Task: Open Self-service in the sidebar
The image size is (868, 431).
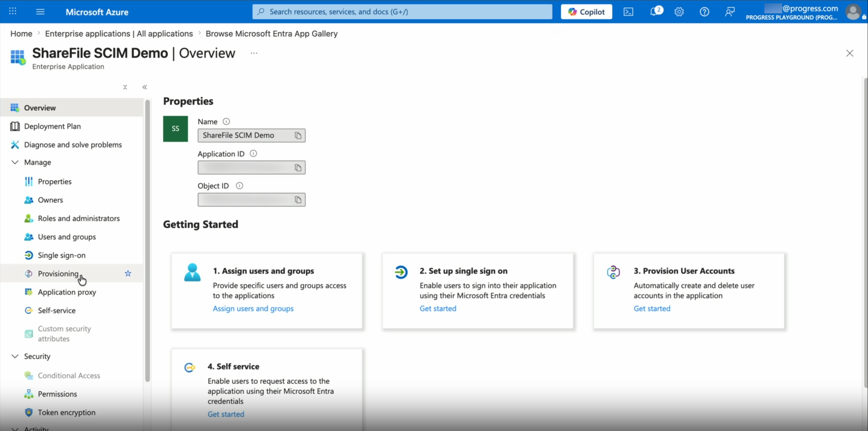Action: pos(71,310)
